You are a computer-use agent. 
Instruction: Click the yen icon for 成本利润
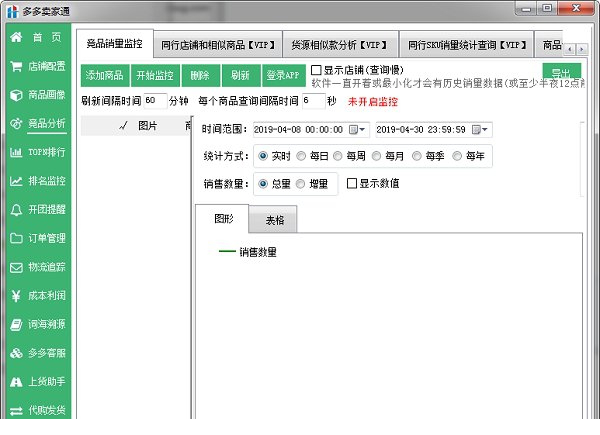(16, 296)
